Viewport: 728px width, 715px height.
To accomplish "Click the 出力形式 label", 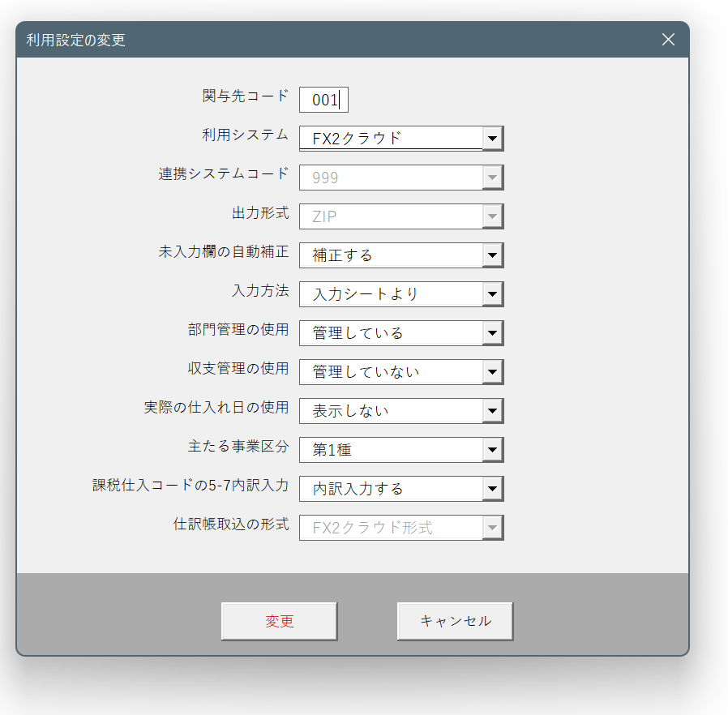I will pos(260,212).
